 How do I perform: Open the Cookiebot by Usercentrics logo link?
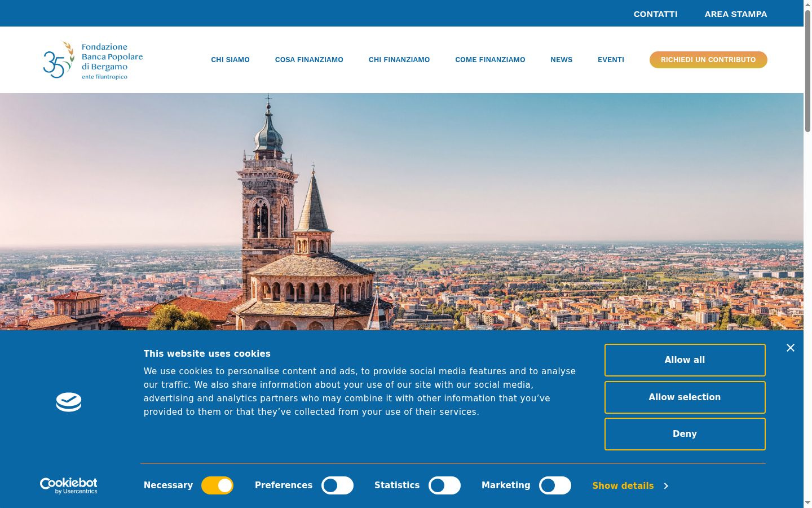click(x=69, y=485)
